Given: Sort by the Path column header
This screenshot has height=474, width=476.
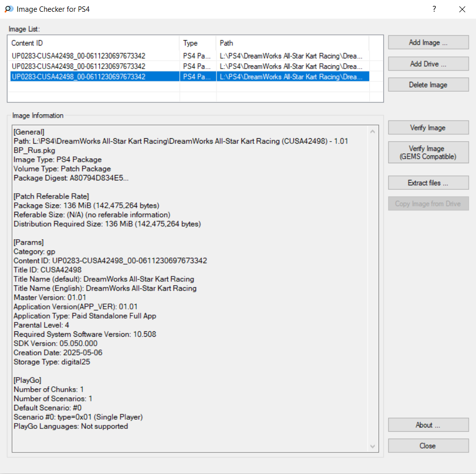Looking at the screenshot, I should pos(293,43).
